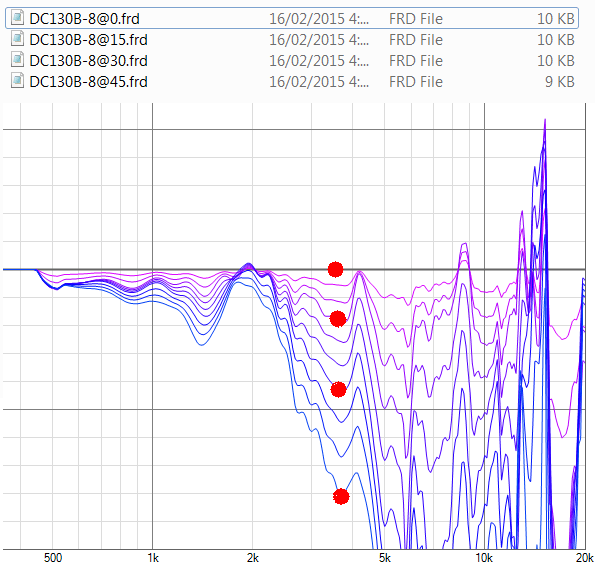Click the 500 frequency axis label
The width and height of the screenshot is (595, 573).
53,558
